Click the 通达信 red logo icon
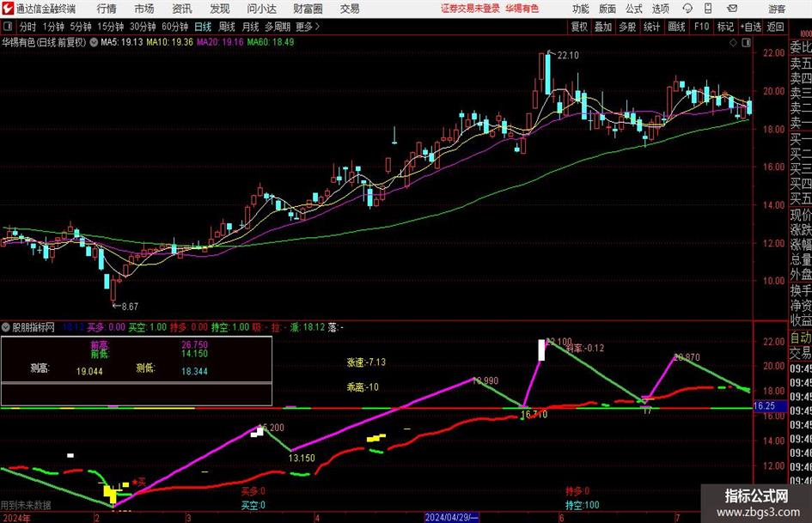Screen dimensions: 812x523 7,9
